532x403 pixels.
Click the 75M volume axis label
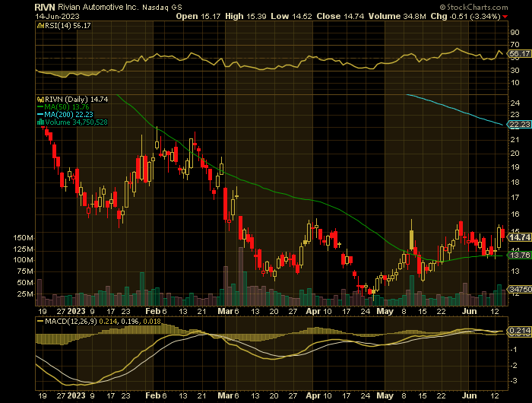25,271
